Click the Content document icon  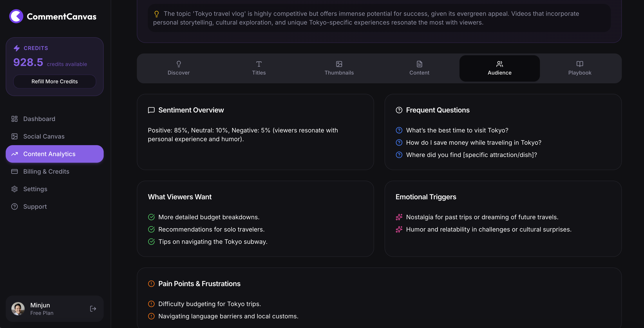(x=419, y=64)
